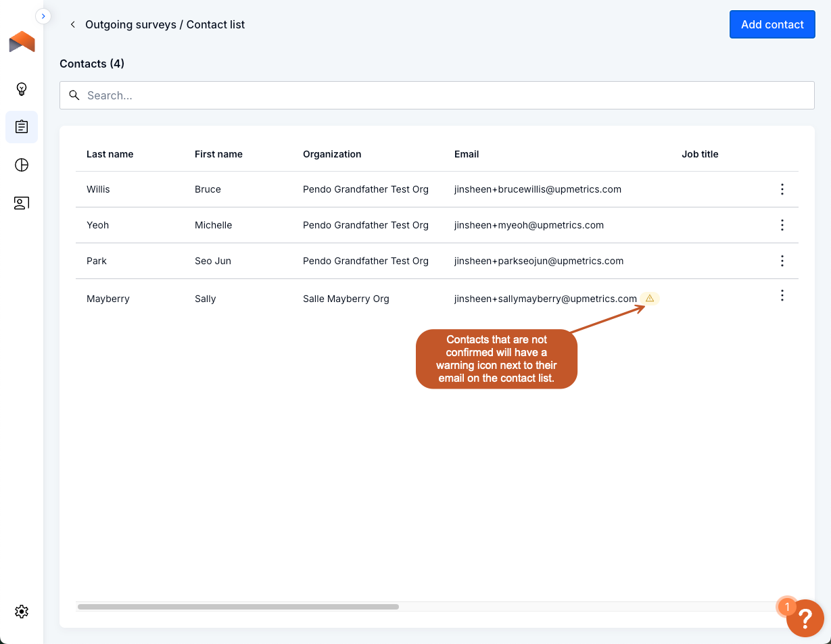
Task: Click the Add contact button
Action: (772, 24)
